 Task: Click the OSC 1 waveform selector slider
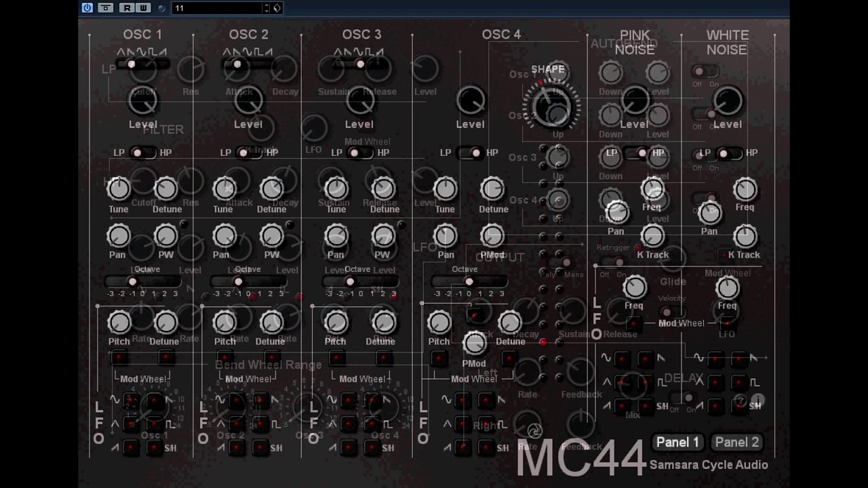pyautogui.click(x=142, y=64)
